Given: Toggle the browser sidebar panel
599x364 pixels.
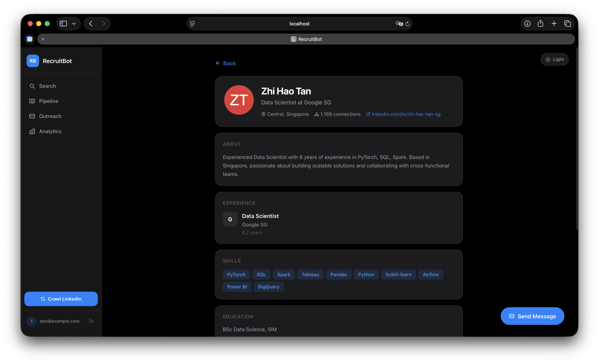Looking at the screenshot, I should [x=63, y=24].
